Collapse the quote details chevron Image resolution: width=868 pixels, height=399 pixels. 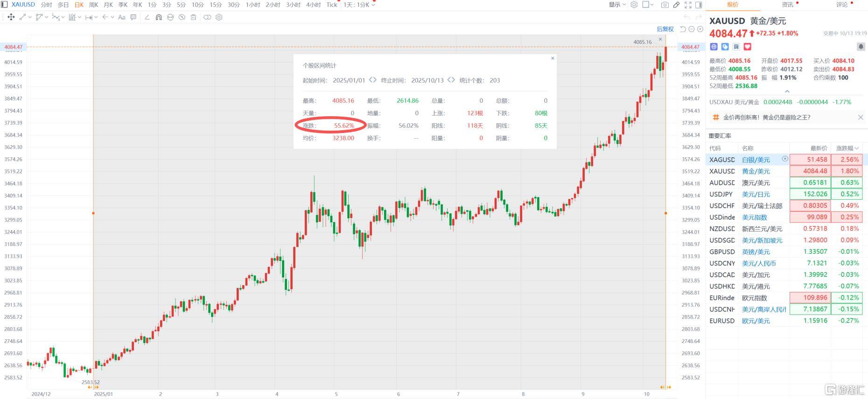pos(787,91)
